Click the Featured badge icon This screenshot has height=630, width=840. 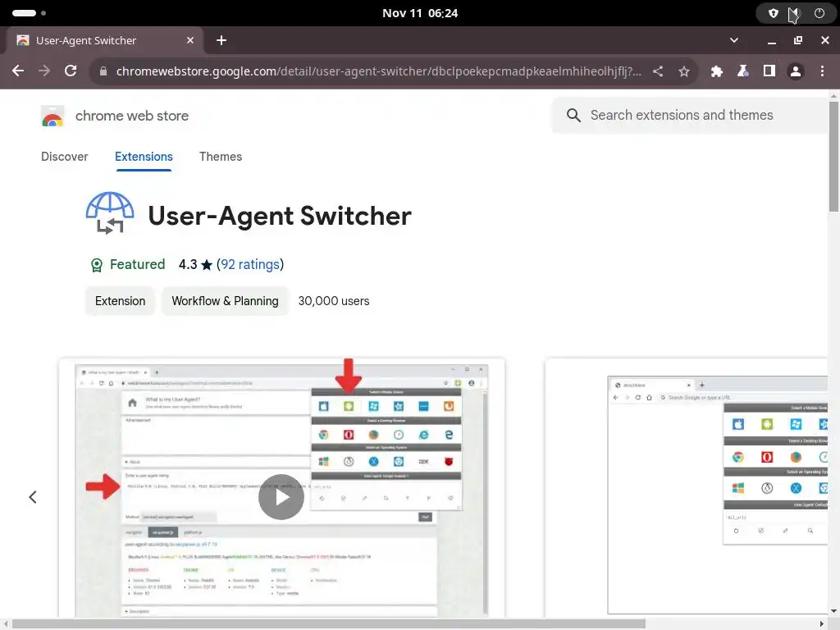[x=97, y=265]
